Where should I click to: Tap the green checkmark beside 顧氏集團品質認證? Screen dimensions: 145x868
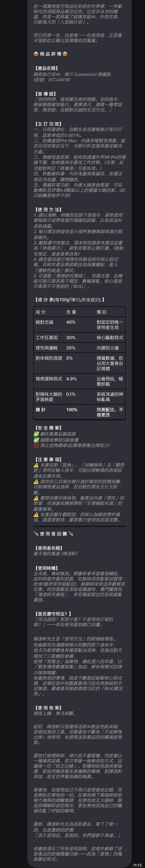point(36,434)
